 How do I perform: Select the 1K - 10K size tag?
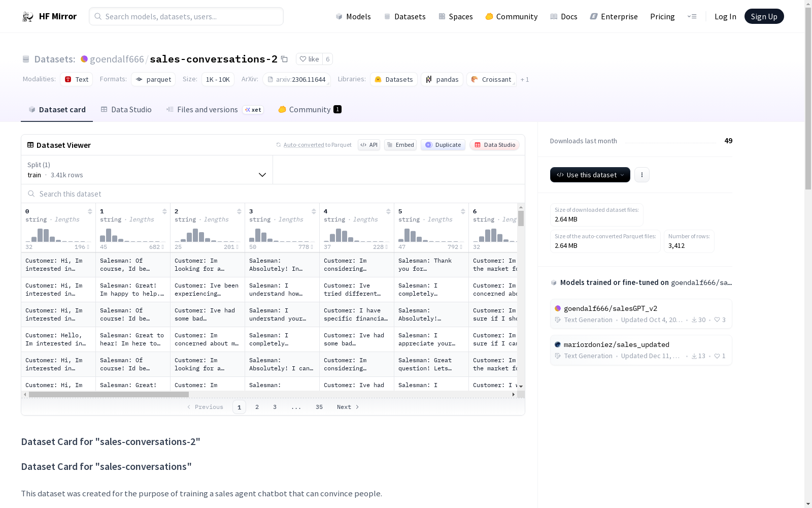coord(218,79)
